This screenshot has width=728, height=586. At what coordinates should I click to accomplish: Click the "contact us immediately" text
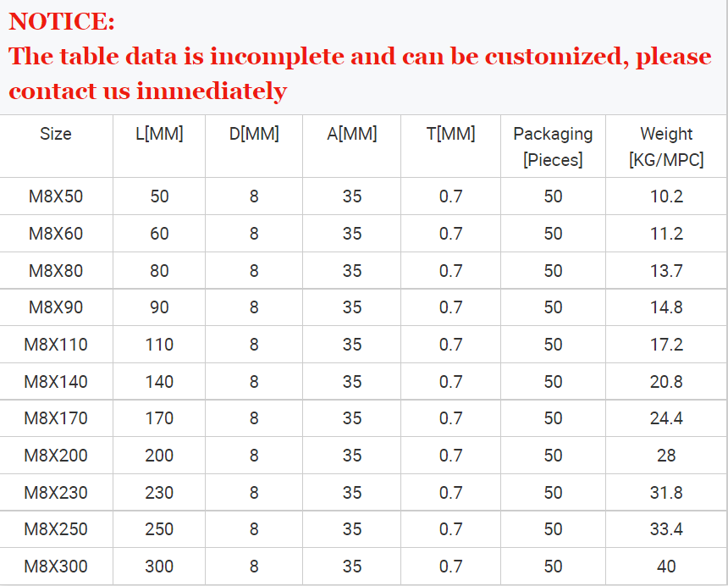click(148, 91)
